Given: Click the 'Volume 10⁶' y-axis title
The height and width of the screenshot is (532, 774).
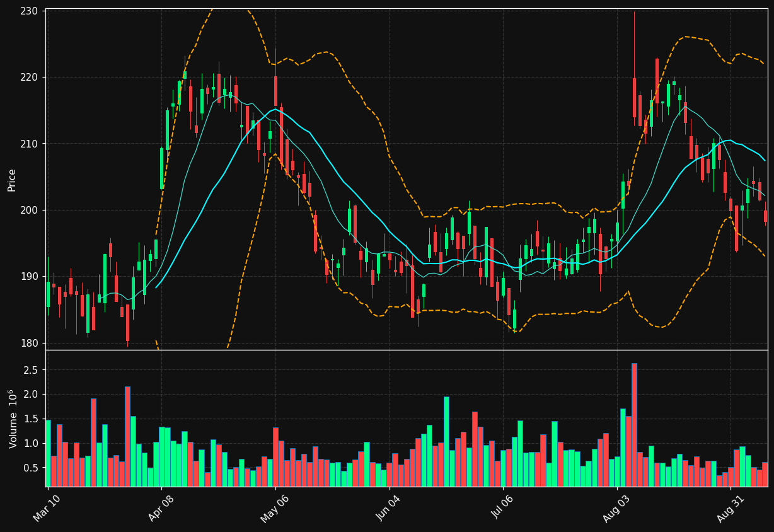Looking at the screenshot, I should (12, 419).
